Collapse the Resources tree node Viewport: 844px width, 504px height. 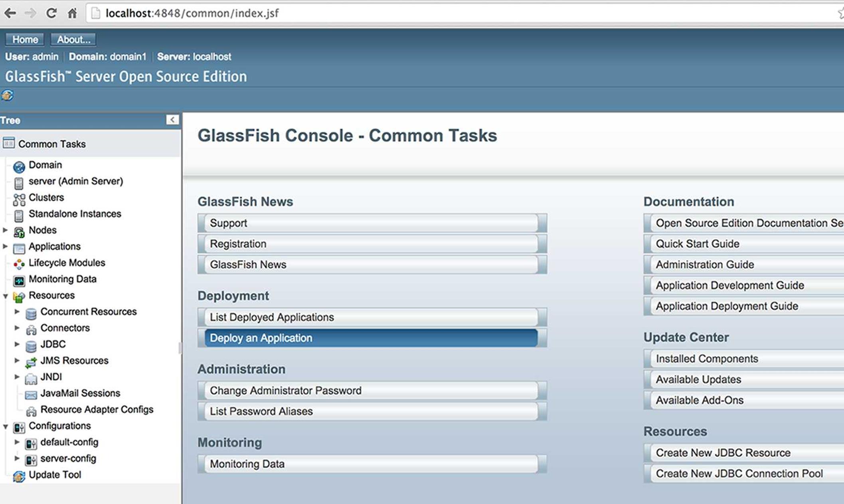[5, 296]
